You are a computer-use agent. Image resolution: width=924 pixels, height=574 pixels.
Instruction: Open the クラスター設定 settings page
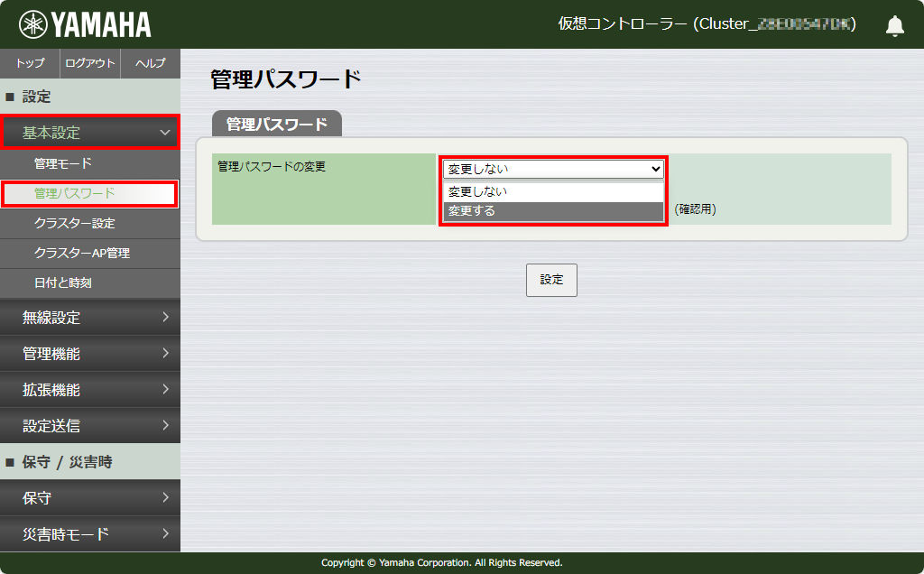click(89, 223)
